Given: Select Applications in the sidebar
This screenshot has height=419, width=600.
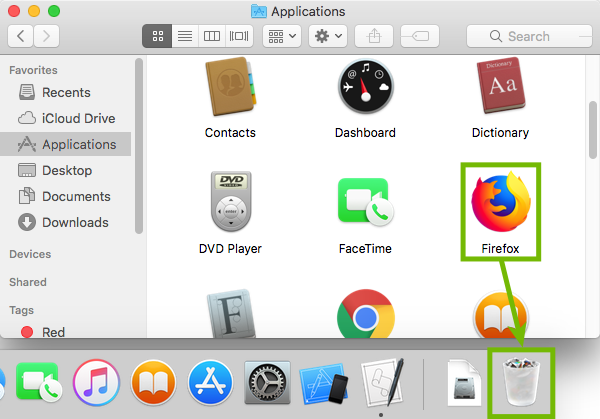Looking at the screenshot, I should (x=65, y=144).
